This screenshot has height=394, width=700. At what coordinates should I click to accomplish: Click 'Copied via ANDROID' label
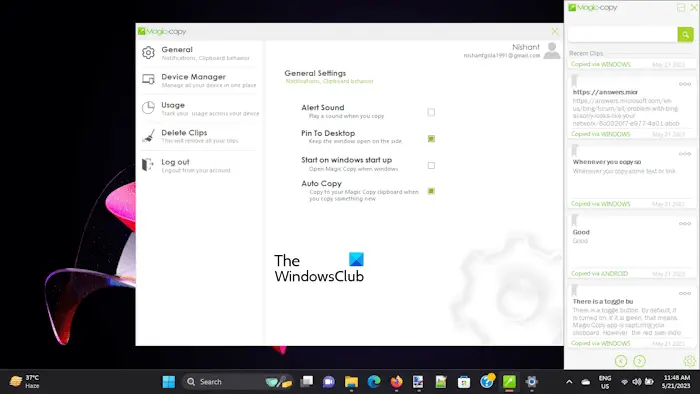(600, 274)
